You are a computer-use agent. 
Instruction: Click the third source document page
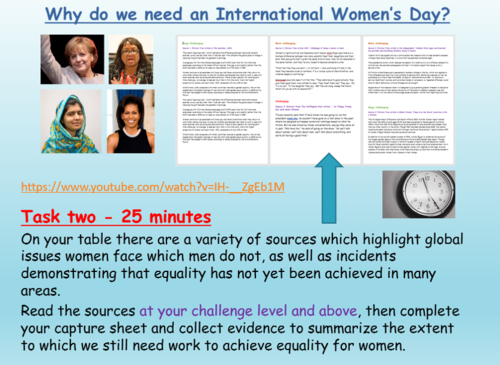[408, 100]
